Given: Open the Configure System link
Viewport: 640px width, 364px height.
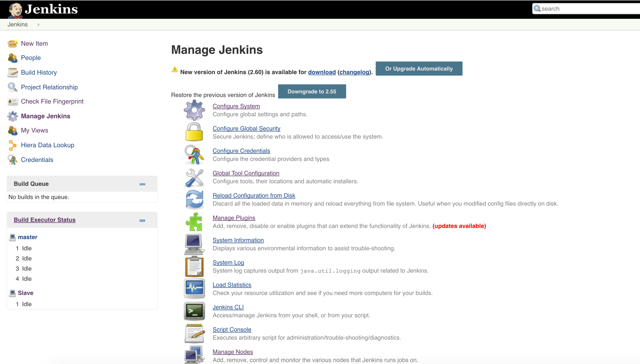Looking at the screenshot, I should click(236, 106).
